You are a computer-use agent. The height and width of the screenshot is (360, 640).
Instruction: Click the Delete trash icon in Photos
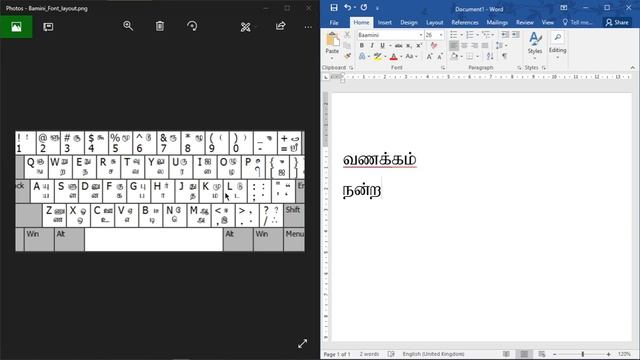click(160, 26)
